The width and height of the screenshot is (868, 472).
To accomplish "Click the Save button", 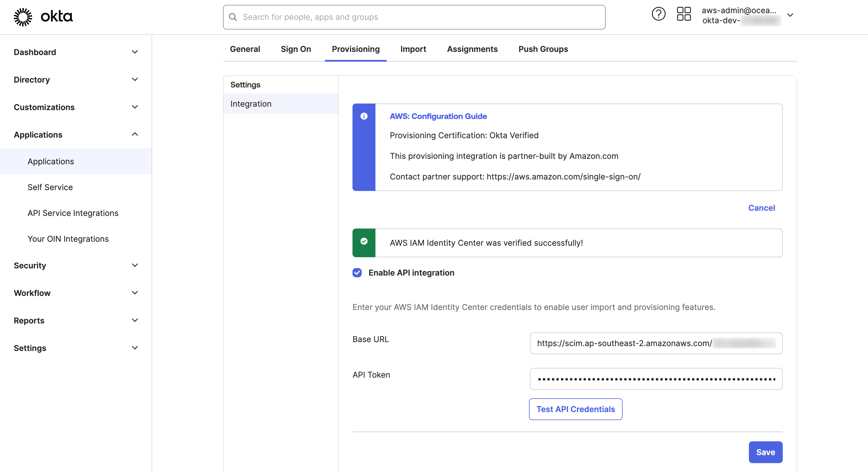I will click(x=766, y=452).
